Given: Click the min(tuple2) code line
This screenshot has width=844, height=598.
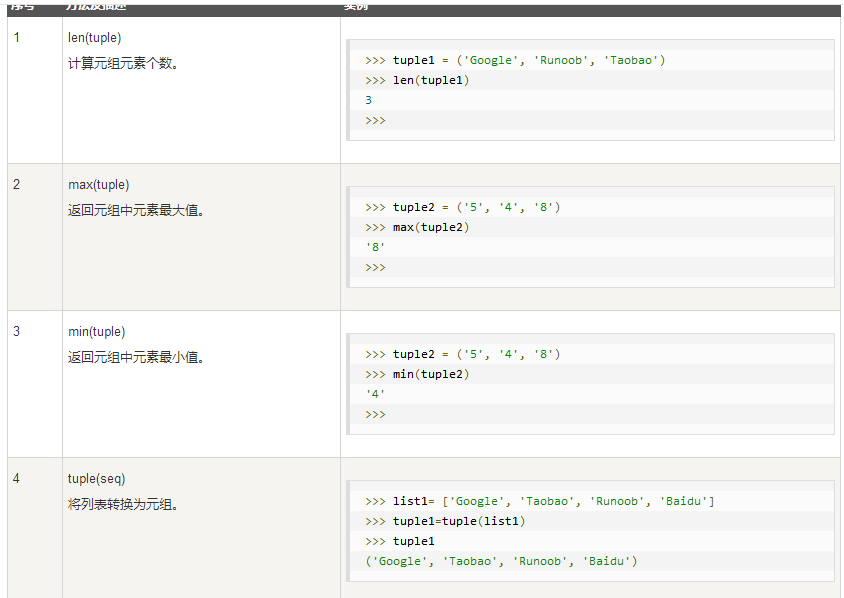Looking at the screenshot, I should tap(418, 374).
